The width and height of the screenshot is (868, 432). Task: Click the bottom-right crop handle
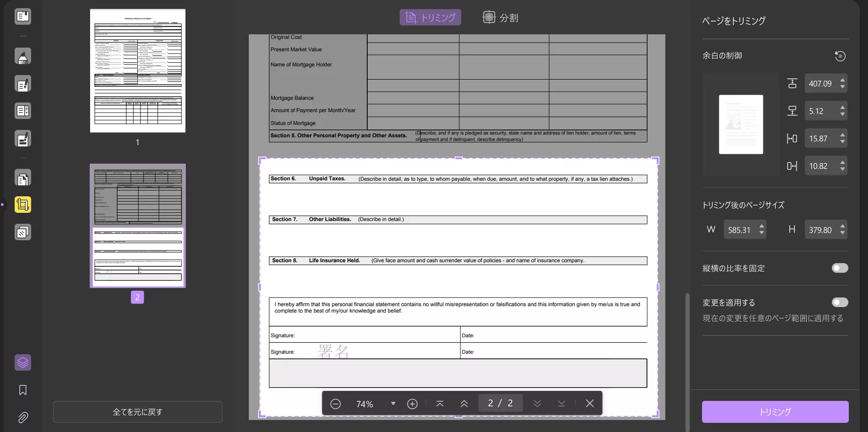[x=656, y=414]
